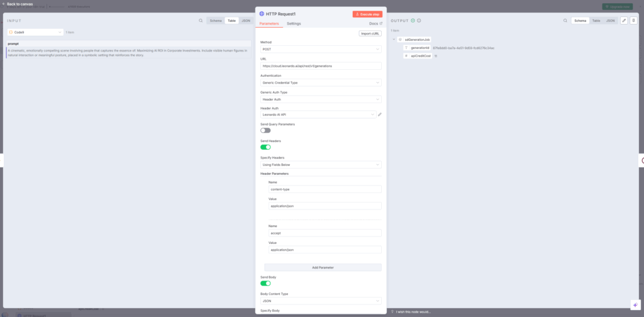644x317 pixels.
Task: Edit the Leonardo AI API credential pencil icon
Action: coord(380,114)
